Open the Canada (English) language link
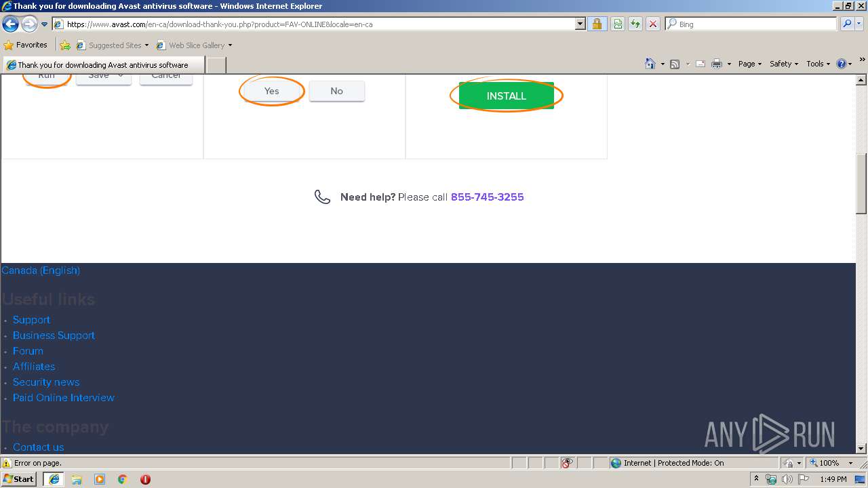This screenshot has height=488, width=868. (41, 270)
